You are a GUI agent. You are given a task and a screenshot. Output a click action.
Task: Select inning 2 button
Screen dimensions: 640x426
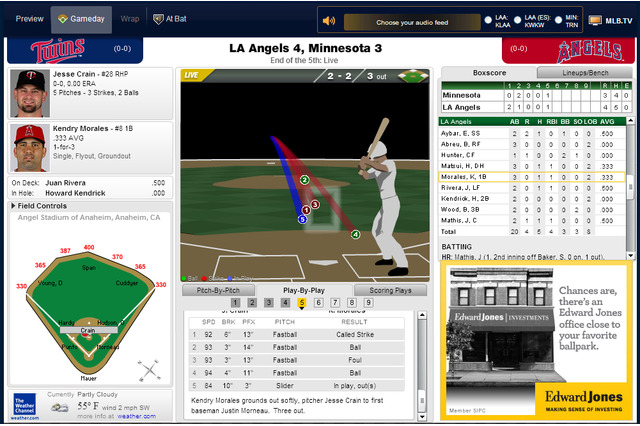click(x=252, y=302)
